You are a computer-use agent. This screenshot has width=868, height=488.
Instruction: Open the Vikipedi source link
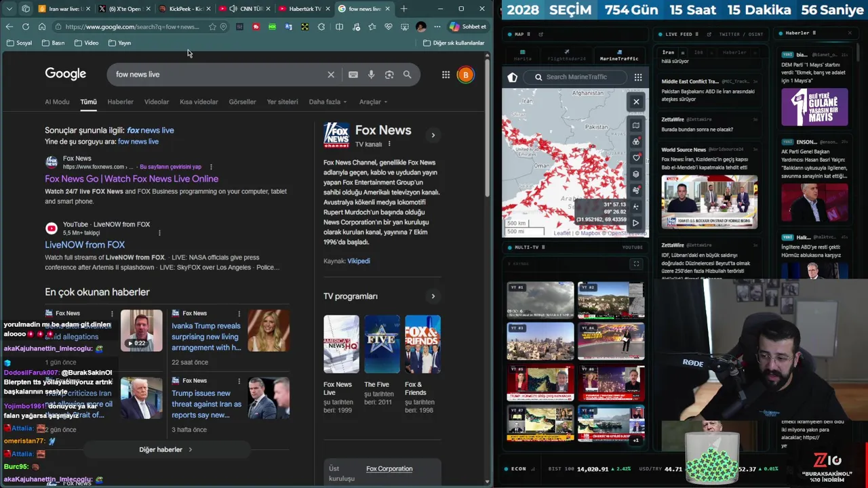[x=359, y=261]
